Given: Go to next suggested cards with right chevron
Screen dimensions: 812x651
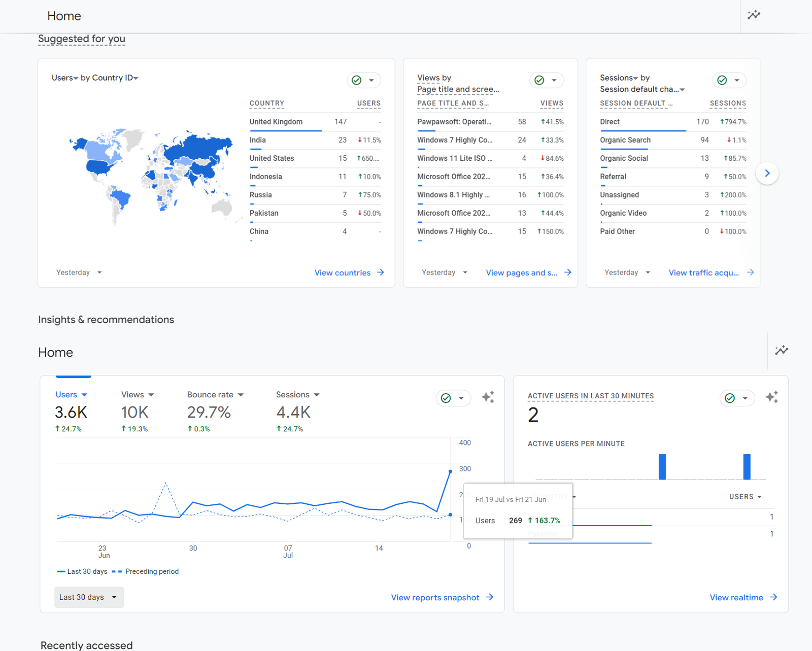Looking at the screenshot, I should [x=767, y=173].
